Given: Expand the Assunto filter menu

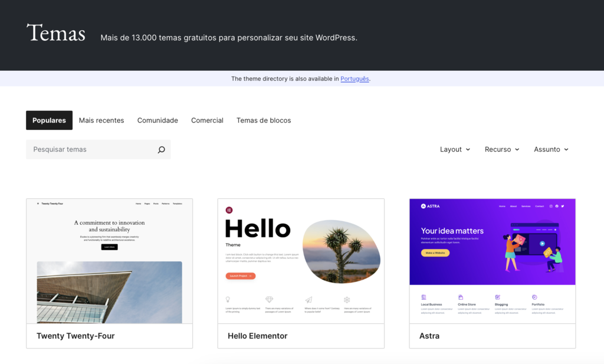Looking at the screenshot, I should [x=550, y=149].
